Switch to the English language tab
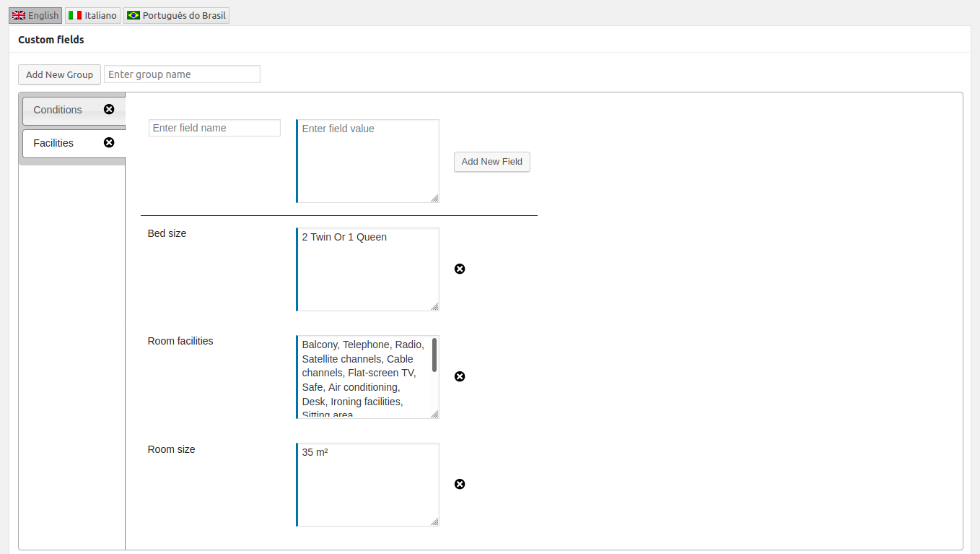Screen dimensions: 980x554 tap(35, 15)
